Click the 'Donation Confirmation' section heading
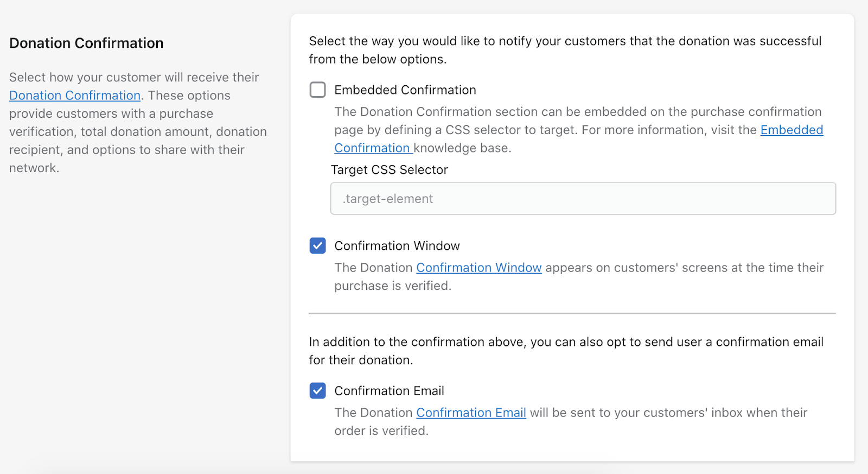This screenshot has width=868, height=474. (86, 43)
